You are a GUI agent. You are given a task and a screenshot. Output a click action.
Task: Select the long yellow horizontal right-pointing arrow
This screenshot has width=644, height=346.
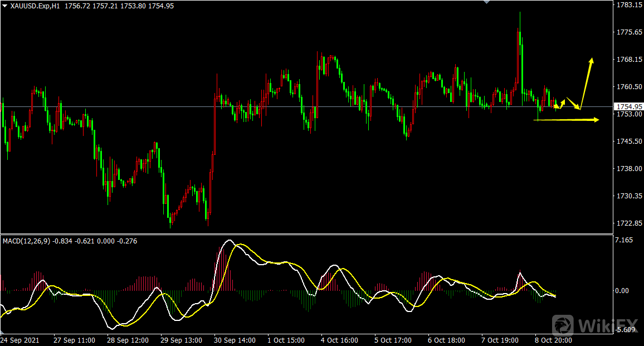tap(568, 119)
